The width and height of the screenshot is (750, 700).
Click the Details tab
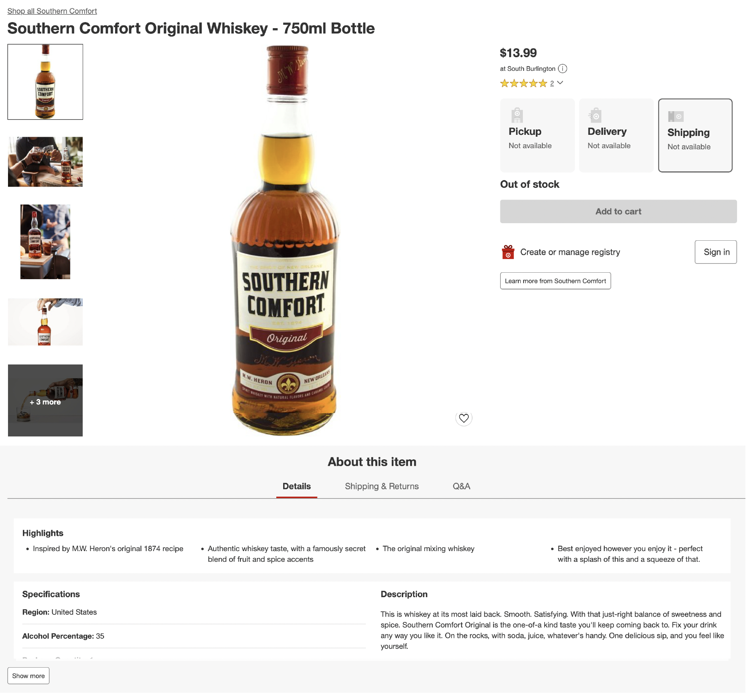click(x=296, y=486)
